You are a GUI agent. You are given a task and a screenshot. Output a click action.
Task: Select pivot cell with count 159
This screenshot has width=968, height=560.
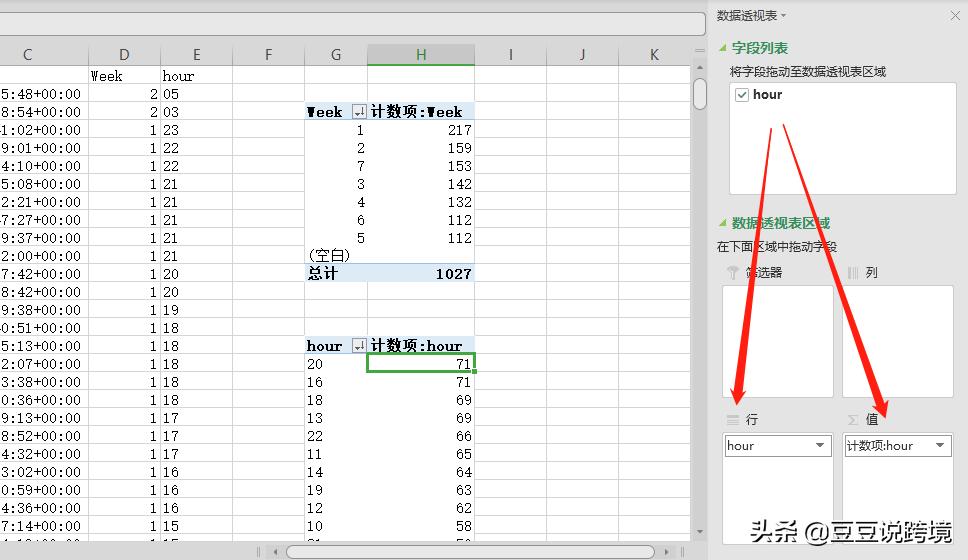[421, 148]
